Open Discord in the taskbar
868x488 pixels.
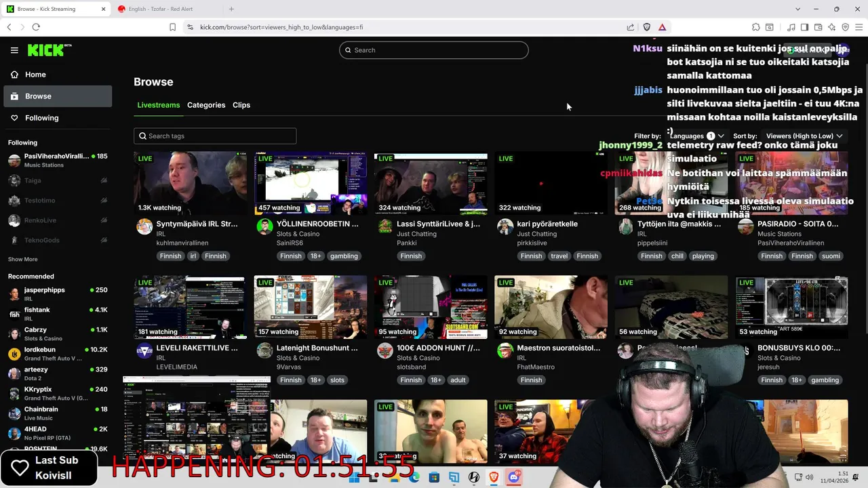pyautogui.click(x=514, y=478)
